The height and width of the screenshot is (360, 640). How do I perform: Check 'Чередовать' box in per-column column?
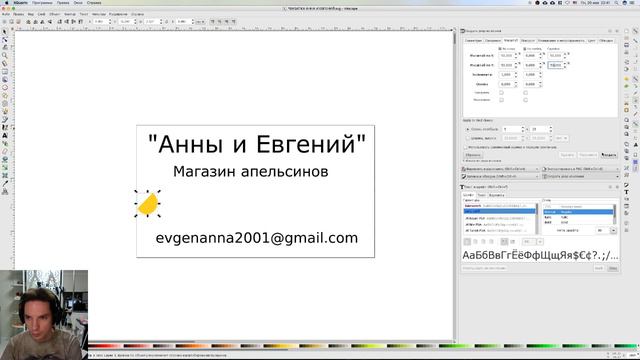525,93
